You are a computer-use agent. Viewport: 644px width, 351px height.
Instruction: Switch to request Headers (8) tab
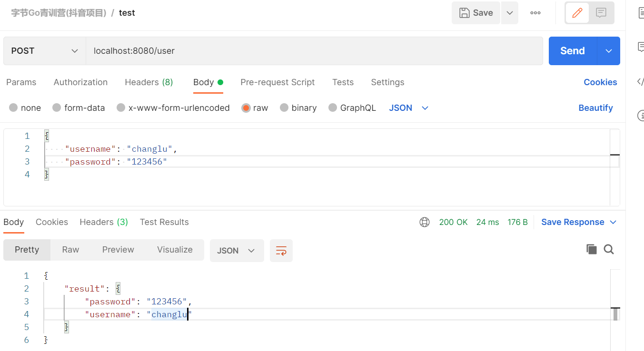[149, 82]
